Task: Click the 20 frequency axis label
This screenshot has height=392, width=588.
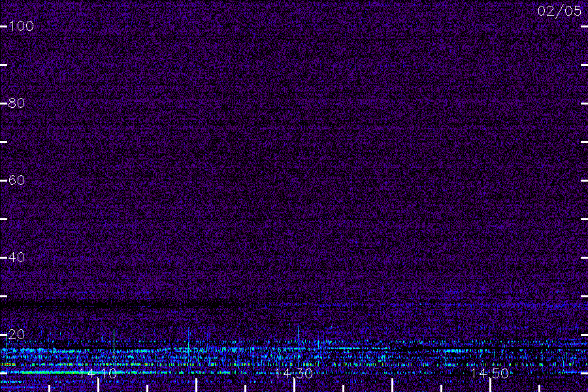Action: point(16,335)
